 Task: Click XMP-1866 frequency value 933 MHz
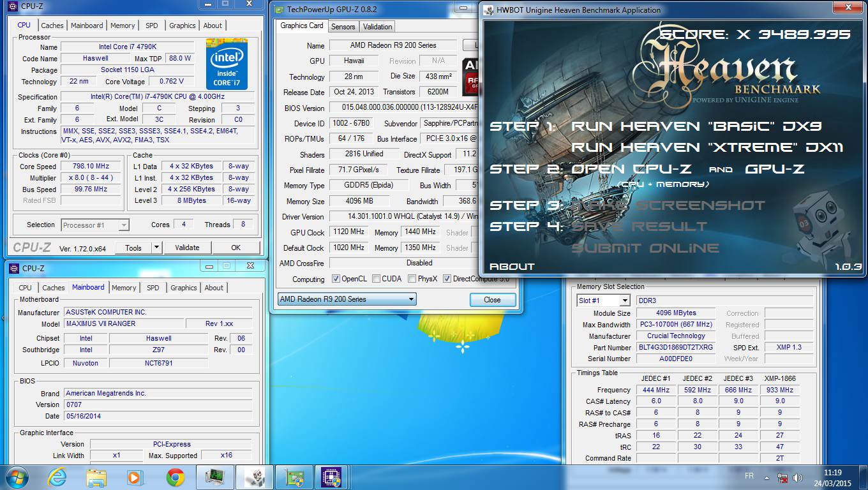pyautogui.click(x=779, y=390)
